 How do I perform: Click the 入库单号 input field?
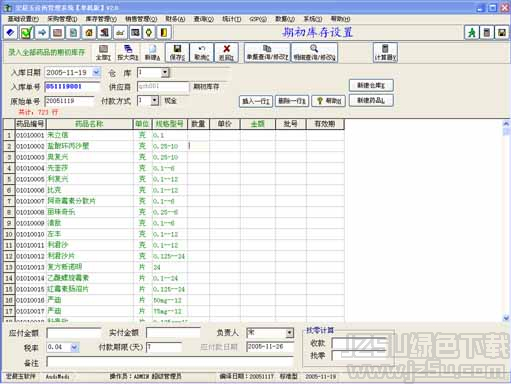coord(72,87)
